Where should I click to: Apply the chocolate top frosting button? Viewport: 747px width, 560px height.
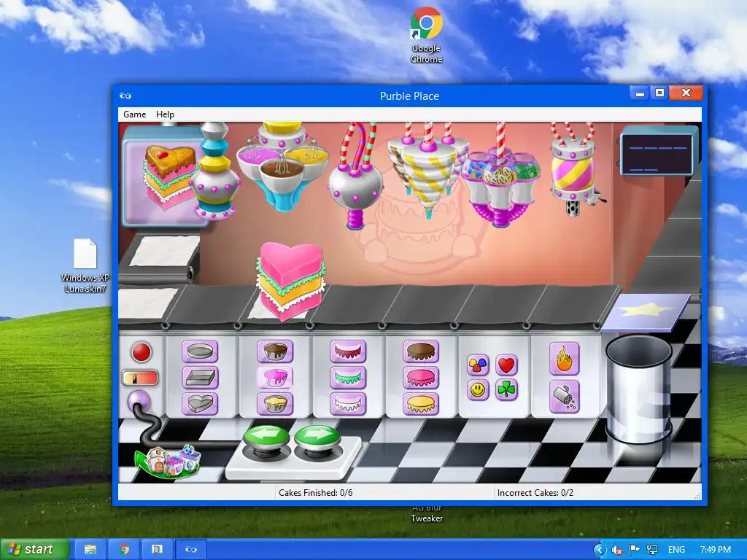click(421, 352)
